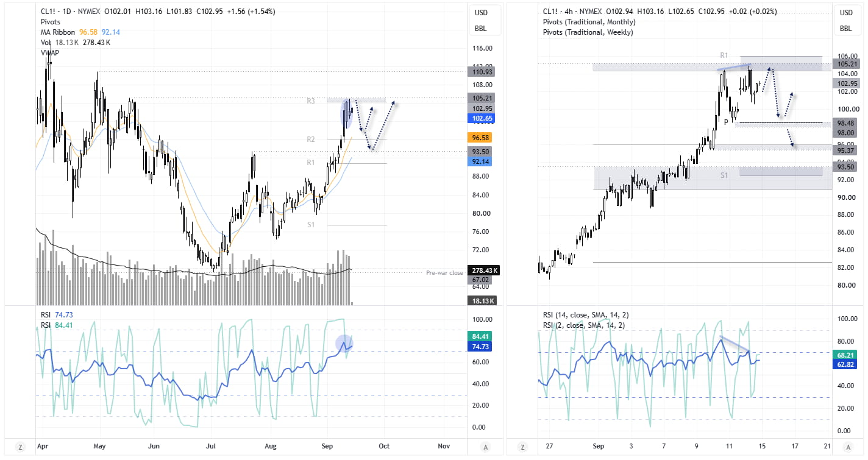This screenshot has width=868, height=460.
Task: Select the Pivots (Traditional, Weekly) indicator
Action: 588,32
